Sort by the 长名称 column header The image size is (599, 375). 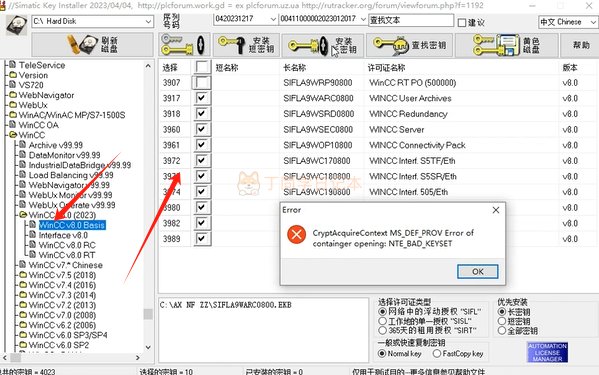(x=295, y=68)
